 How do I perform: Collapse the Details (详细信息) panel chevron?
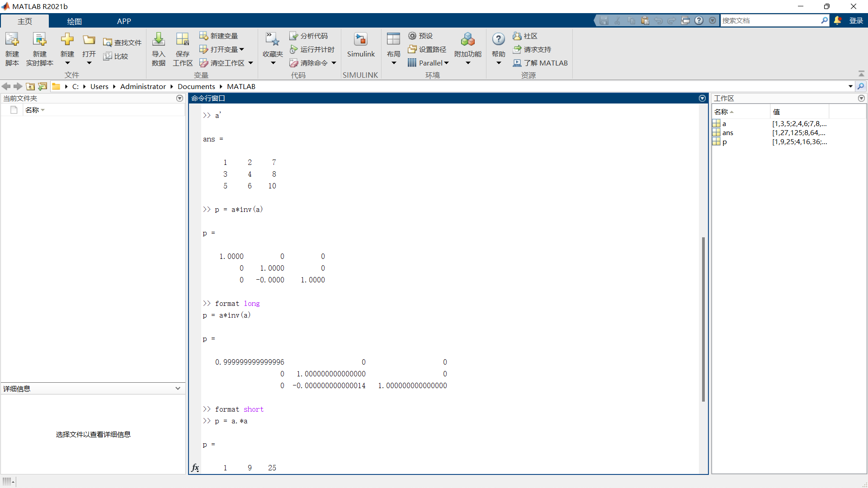[x=178, y=388]
